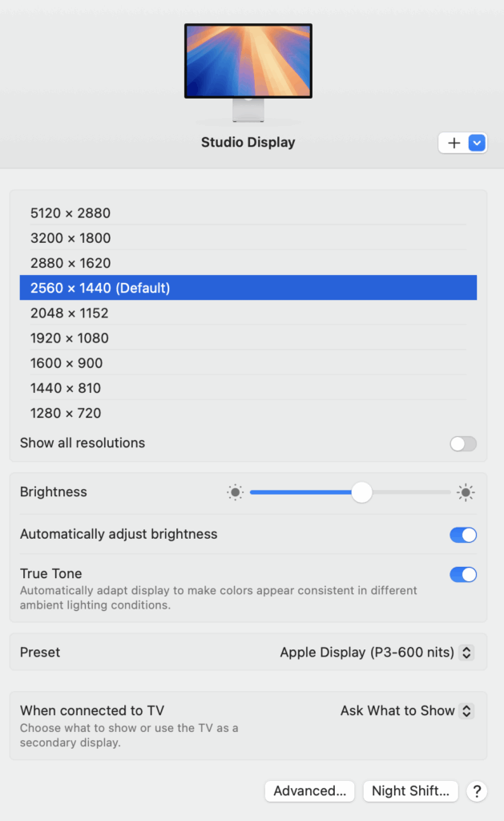Viewport: 504px width, 821px height.
Task: Open the Night Shift... options
Action: tap(410, 791)
